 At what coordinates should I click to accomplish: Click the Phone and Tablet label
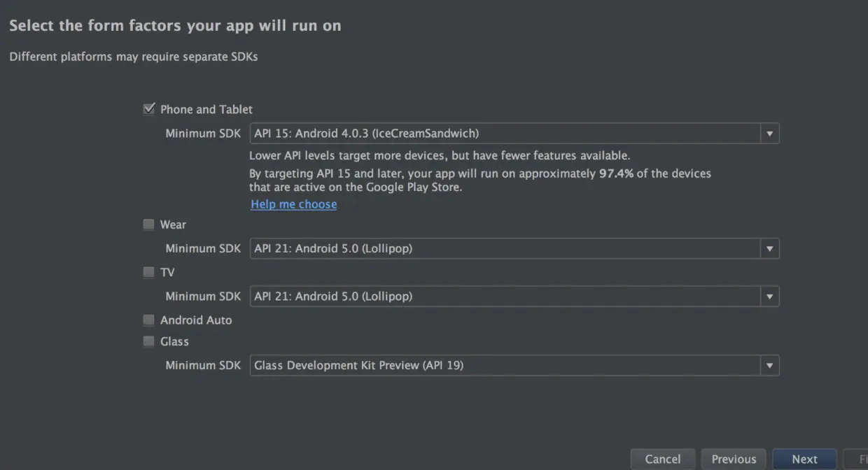click(206, 109)
